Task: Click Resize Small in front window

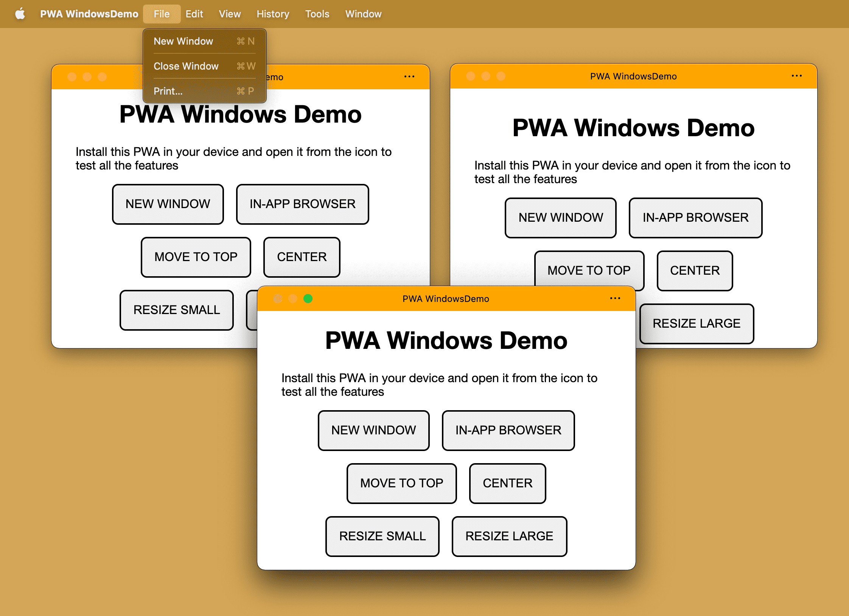Action: 382,535
